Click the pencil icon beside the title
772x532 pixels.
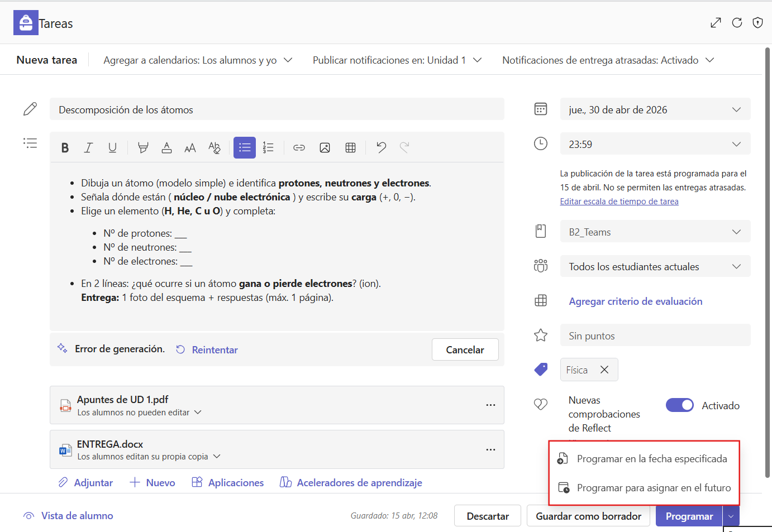click(30, 109)
